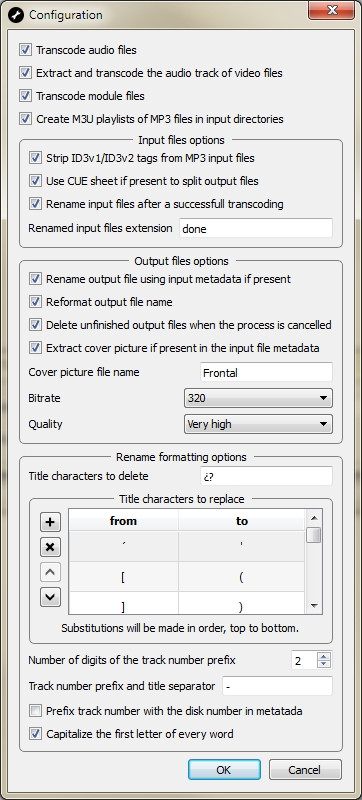Move the selected substitution row up
The width and height of the screenshot is (362, 800).
coord(50,572)
